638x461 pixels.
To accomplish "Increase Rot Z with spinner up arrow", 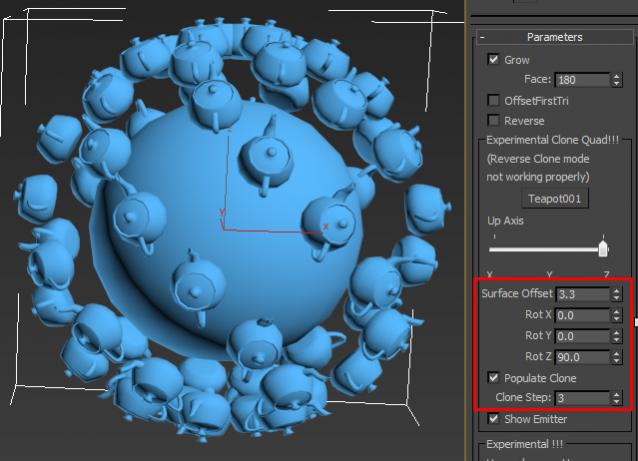I will click(x=616, y=354).
